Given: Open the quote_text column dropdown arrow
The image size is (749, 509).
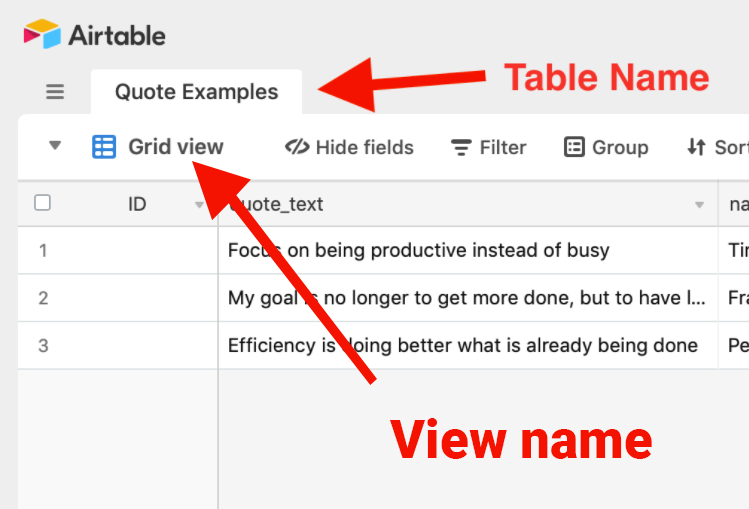Looking at the screenshot, I should click(x=699, y=205).
